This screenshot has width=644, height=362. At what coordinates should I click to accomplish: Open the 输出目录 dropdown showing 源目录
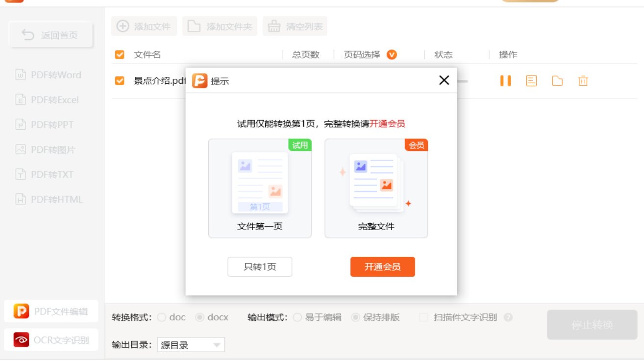[191, 344]
